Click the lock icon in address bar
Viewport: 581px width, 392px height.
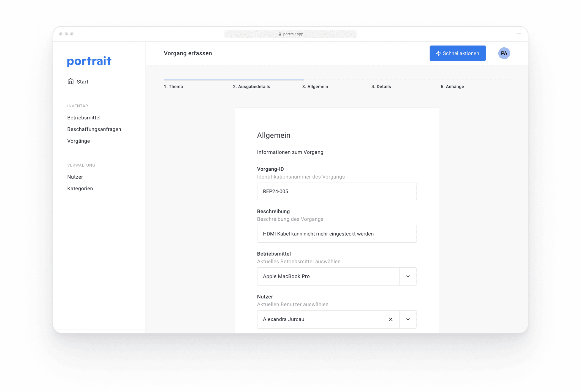pos(279,34)
